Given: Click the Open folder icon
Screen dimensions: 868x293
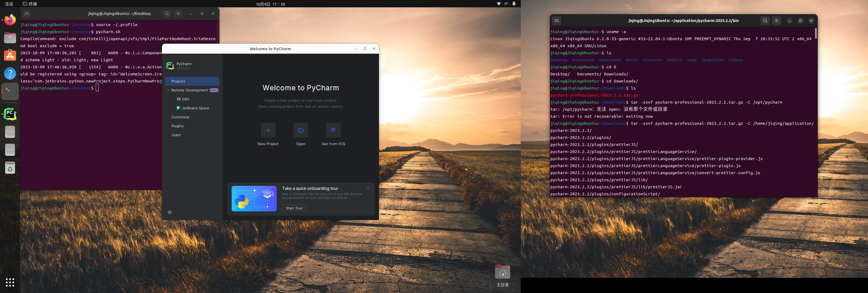Looking at the screenshot, I should 301,130.
